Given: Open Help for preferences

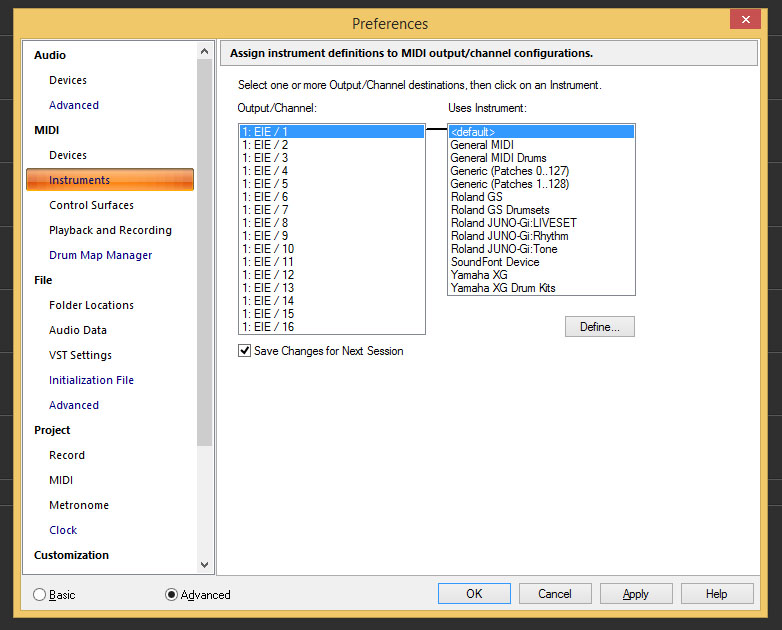Looking at the screenshot, I should click(x=716, y=594).
